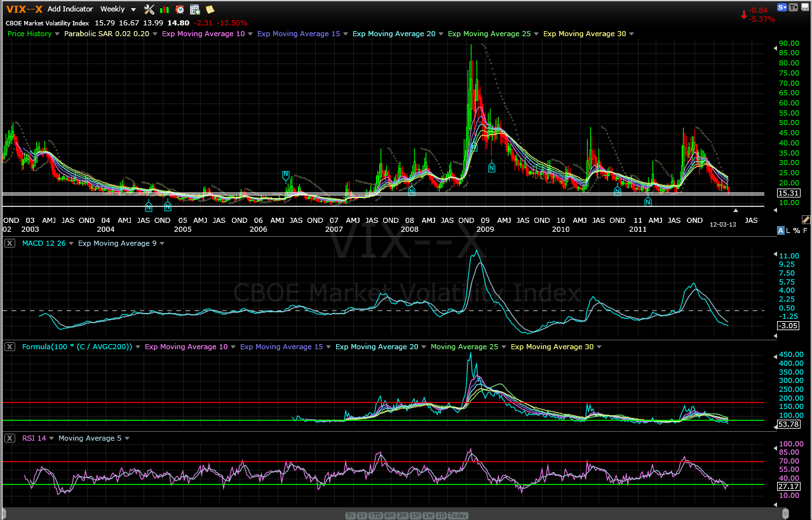Click the left time-range scrollbar handle

click(x=4, y=513)
